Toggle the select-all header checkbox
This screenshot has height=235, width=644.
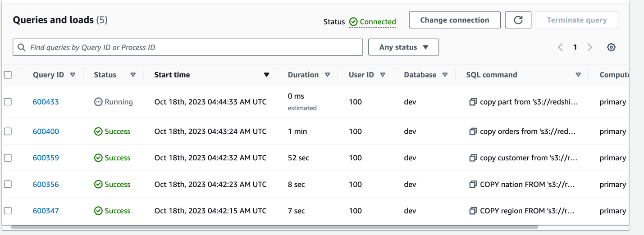(x=8, y=75)
